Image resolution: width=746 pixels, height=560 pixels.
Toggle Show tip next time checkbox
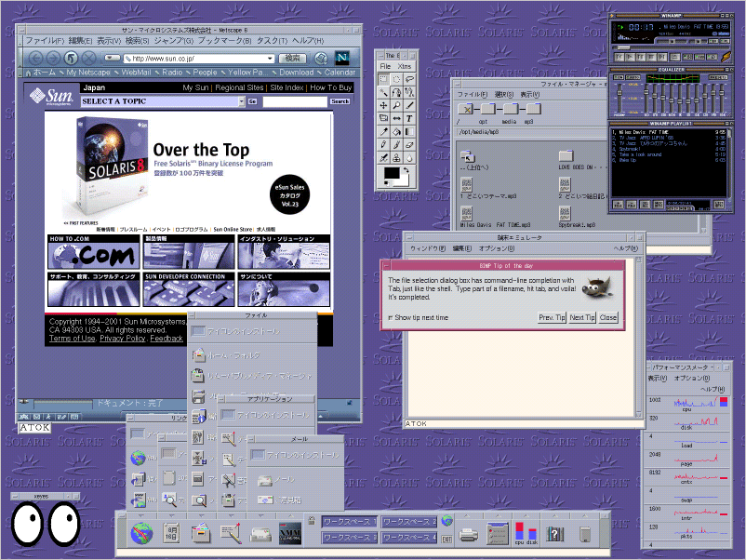[391, 318]
